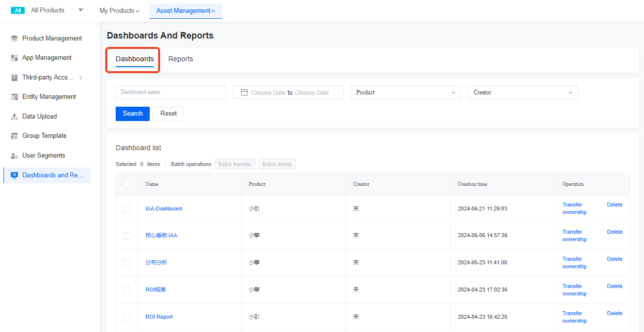Image resolution: width=644 pixels, height=332 pixels.
Task: Expand the Third-party Account submenu chevron
Action: tap(81, 78)
